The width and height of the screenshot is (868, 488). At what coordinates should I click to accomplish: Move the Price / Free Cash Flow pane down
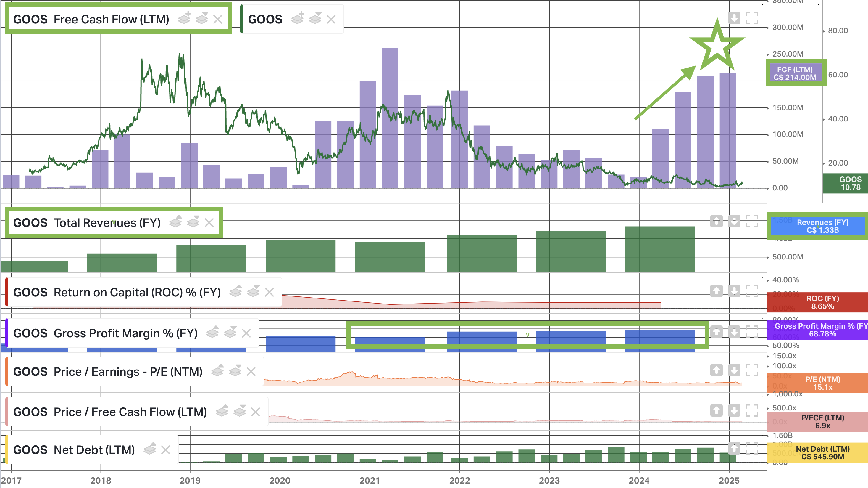(734, 410)
